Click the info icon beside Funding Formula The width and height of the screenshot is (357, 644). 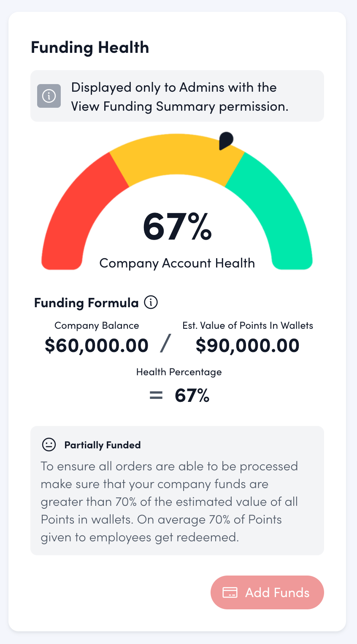pyautogui.click(x=151, y=303)
